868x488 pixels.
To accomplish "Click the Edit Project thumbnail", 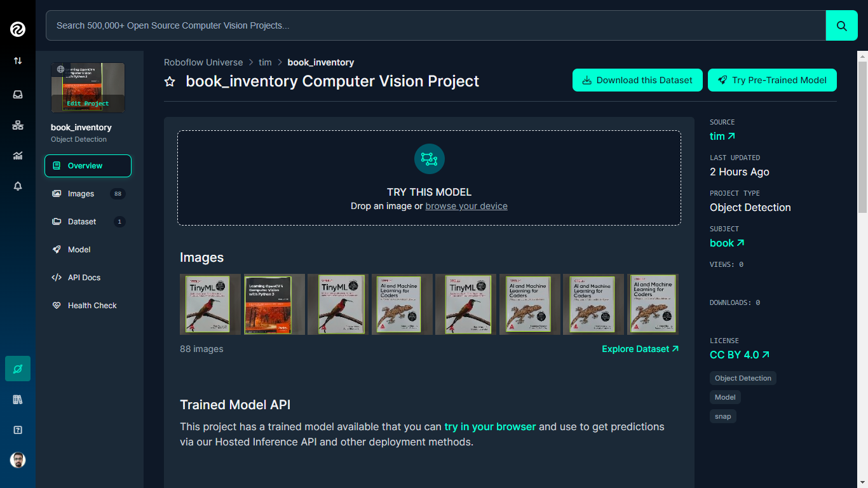I will (x=88, y=88).
